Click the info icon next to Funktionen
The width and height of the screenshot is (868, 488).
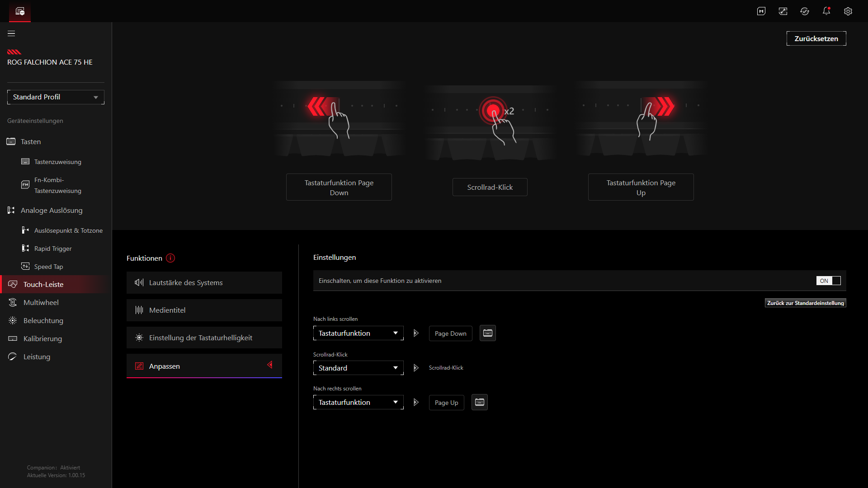pos(170,258)
